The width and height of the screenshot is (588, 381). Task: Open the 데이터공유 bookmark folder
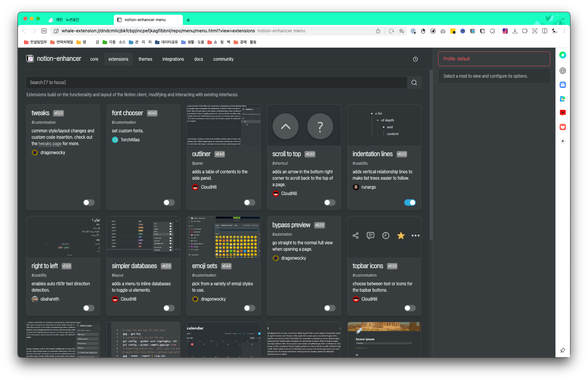[166, 42]
